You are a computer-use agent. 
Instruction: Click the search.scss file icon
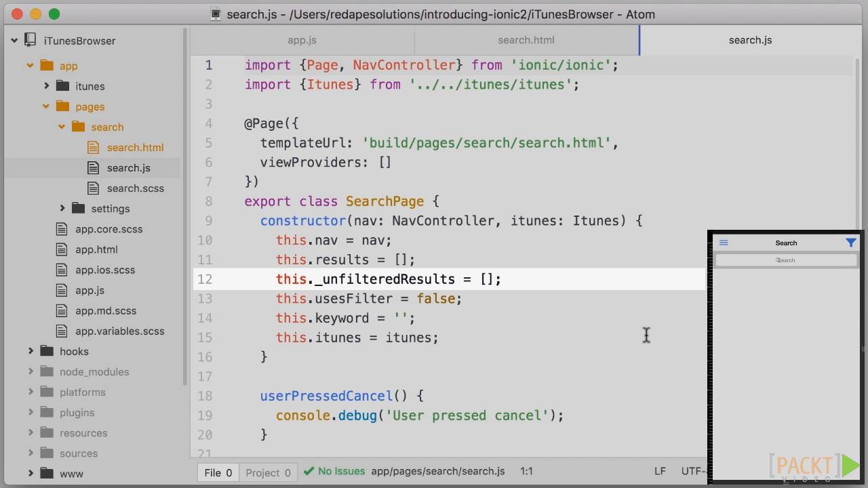(94, 188)
